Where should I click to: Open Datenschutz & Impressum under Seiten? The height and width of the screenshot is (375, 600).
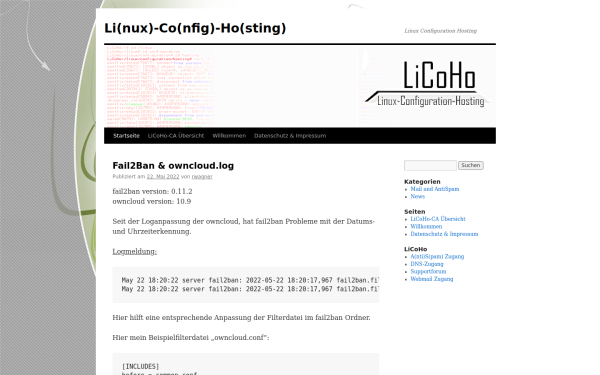click(444, 234)
